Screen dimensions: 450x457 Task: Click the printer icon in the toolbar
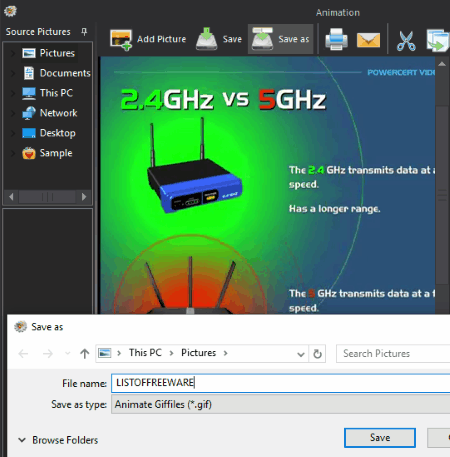[336, 40]
